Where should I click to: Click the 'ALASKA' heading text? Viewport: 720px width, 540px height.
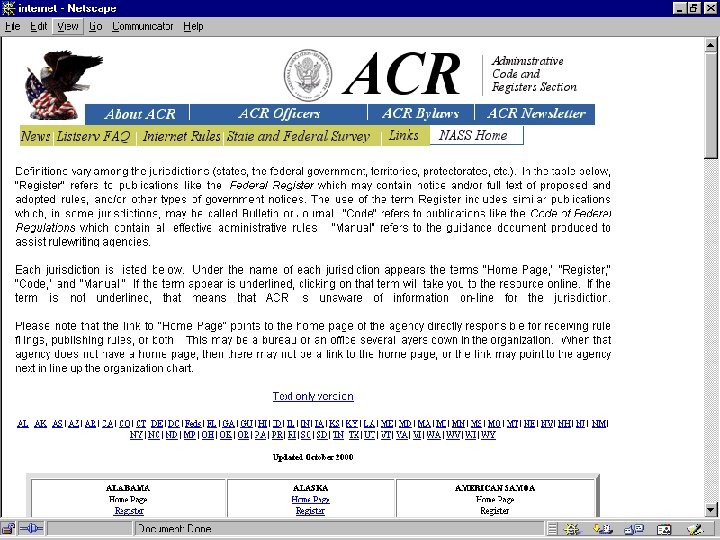310,488
